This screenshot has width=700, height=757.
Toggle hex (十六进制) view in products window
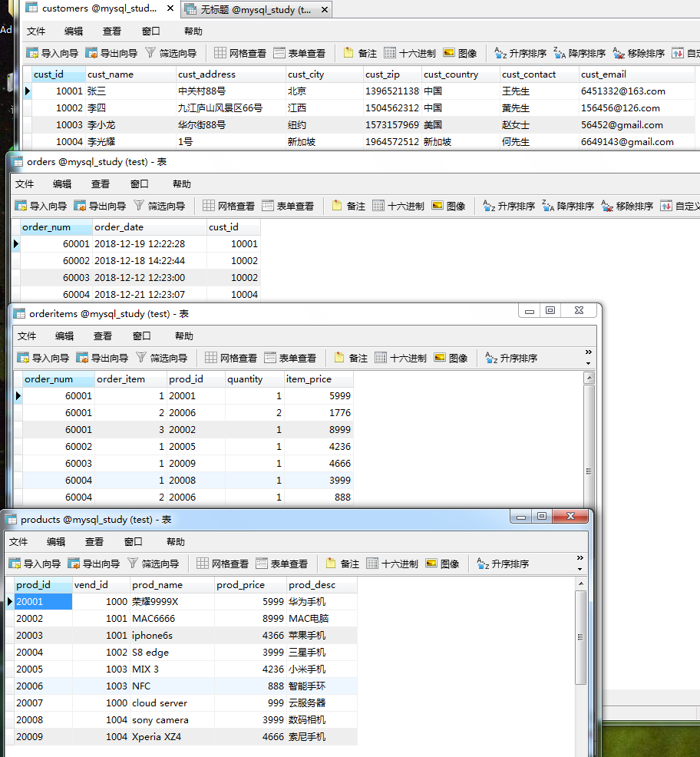pyautogui.click(x=392, y=564)
